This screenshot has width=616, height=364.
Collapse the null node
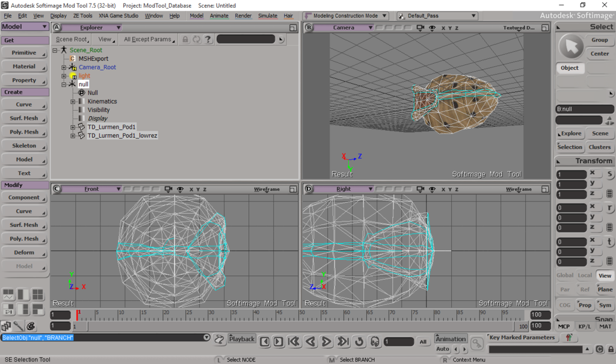coord(64,84)
